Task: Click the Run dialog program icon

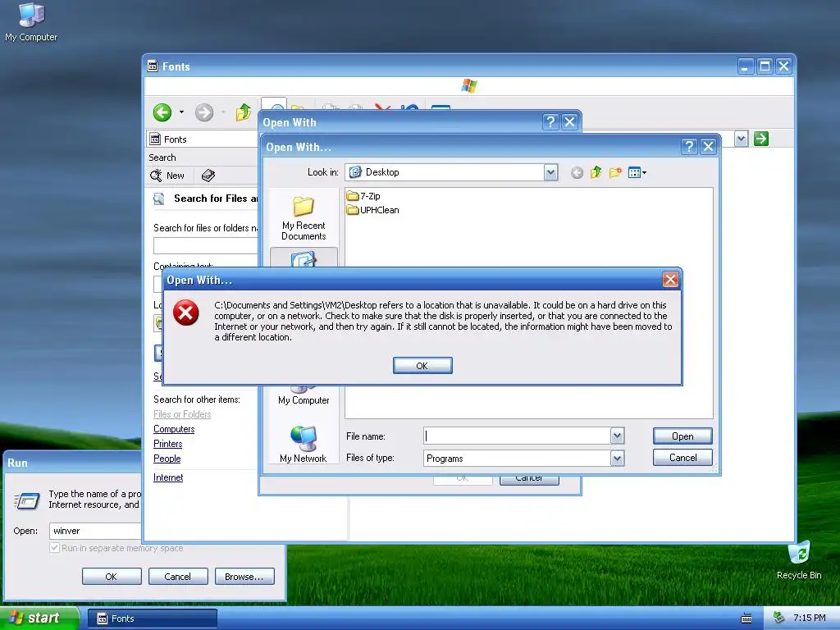Action: coord(27,500)
